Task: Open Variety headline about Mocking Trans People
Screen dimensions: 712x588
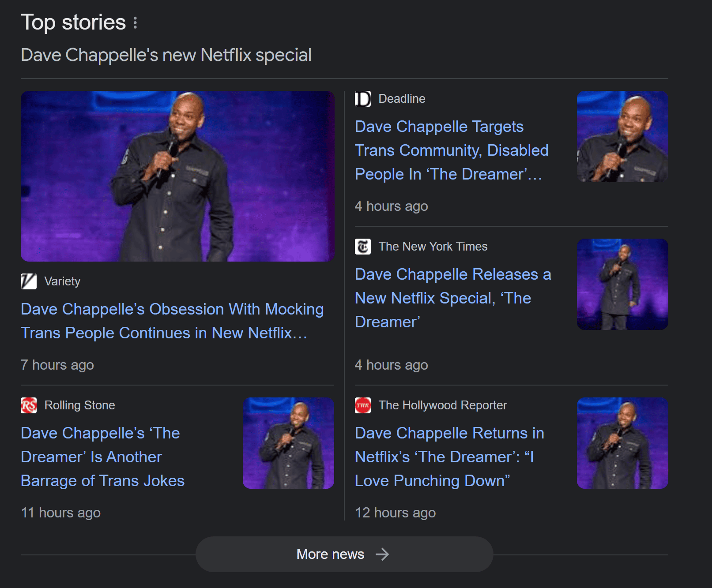Action: (x=172, y=321)
